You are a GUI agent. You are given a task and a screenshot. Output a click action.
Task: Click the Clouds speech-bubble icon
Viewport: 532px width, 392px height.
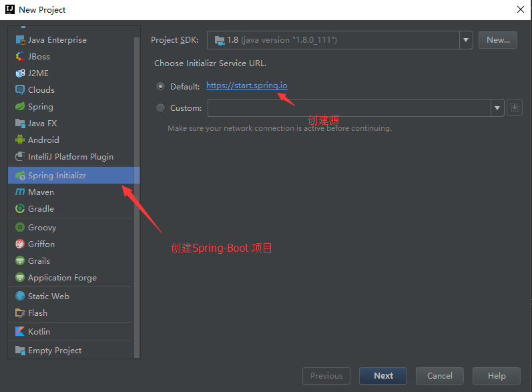pyautogui.click(x=20, y=89)
